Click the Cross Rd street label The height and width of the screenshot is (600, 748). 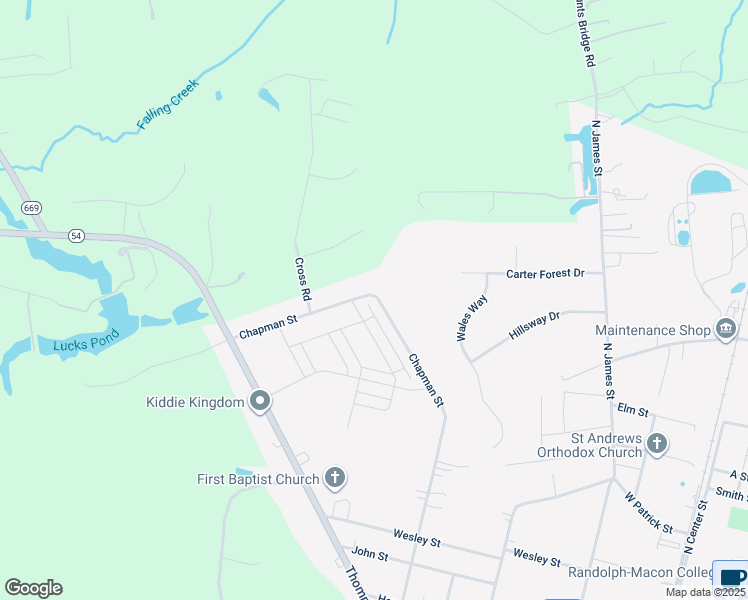point(303,279)
